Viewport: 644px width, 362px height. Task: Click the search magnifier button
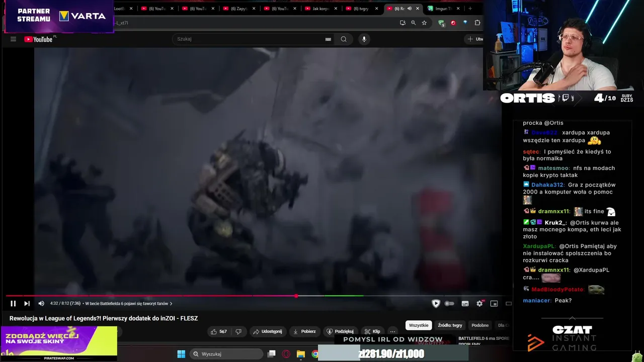[344, 39]
